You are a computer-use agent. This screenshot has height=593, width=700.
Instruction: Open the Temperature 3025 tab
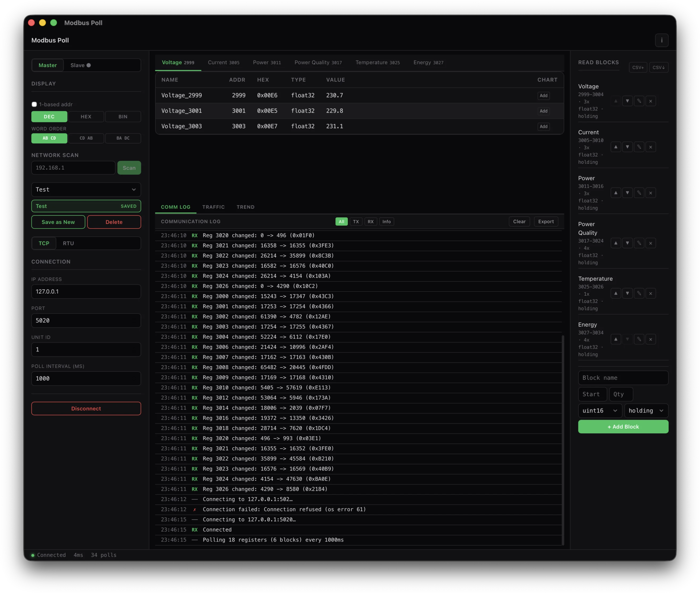[377, 63]
